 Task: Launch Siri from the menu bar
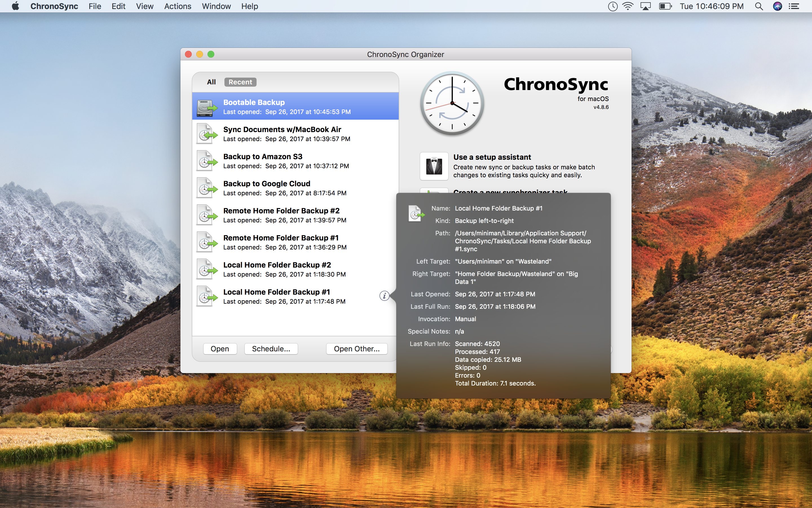coord(777,6)
